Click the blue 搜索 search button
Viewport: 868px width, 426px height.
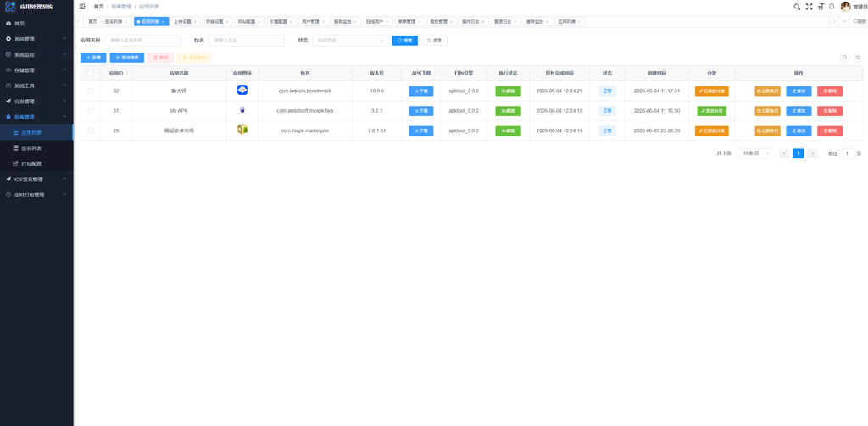pos(404,41)
